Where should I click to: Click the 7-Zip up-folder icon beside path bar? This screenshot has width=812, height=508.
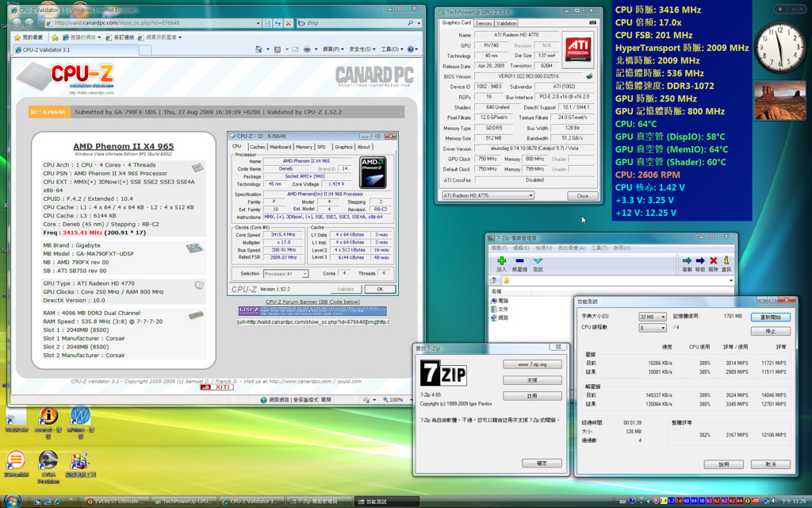point(493,280)
